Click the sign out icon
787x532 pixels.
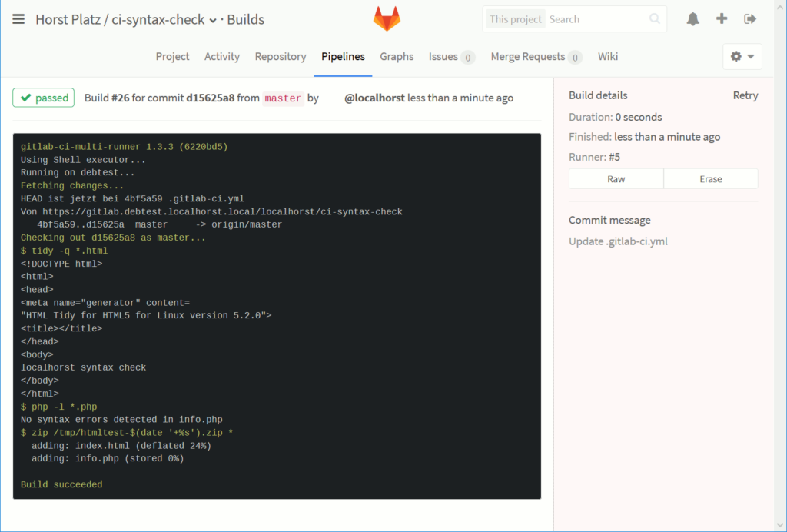[x=750, y=19]
